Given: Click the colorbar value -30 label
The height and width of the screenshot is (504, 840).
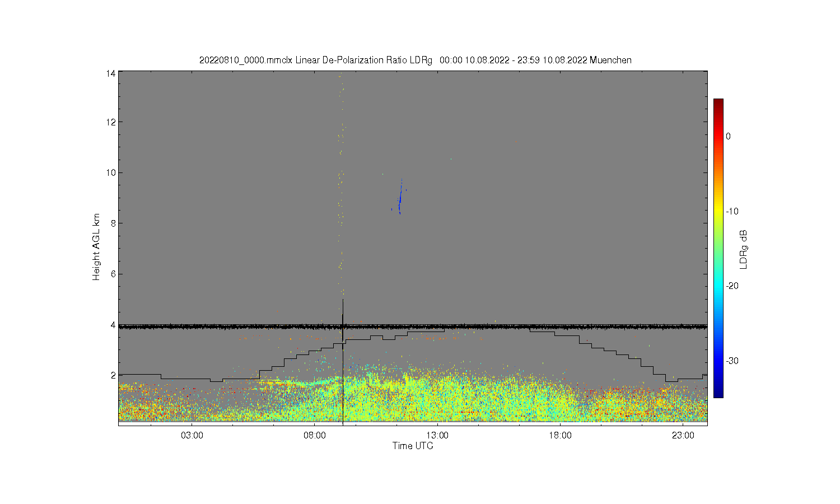Looking at the screenshot, I should point(732,361).
